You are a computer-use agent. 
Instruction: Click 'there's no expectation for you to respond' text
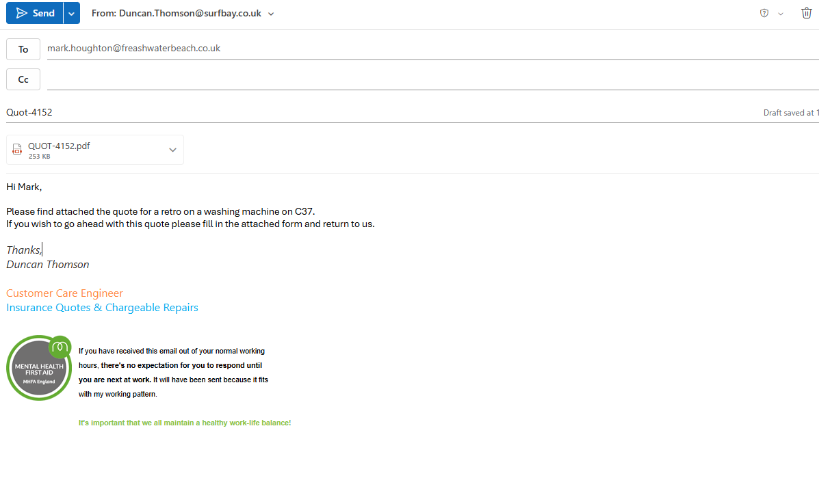point(181,366)
